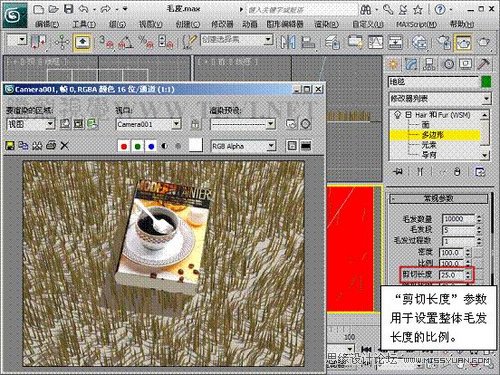
Task: Open the RGB Alpha channel dropdown
Action: click(271, 146)
